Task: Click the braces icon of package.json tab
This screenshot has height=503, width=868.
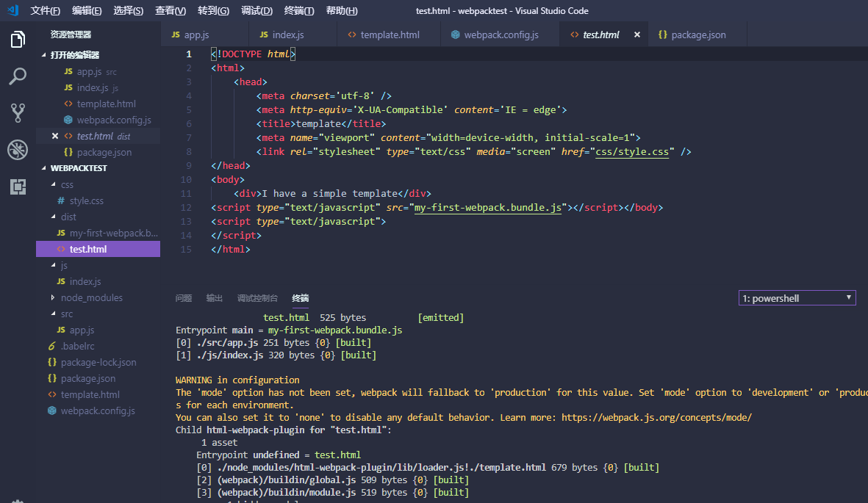Action: coord(663,35)
